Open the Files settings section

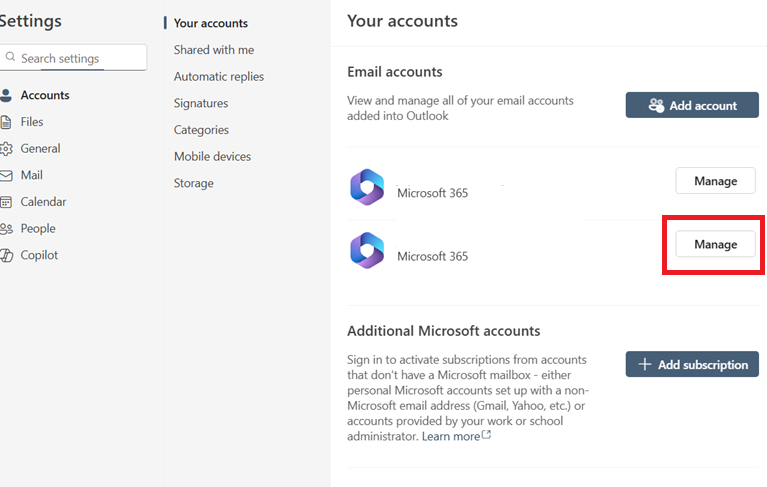point(32,122)
